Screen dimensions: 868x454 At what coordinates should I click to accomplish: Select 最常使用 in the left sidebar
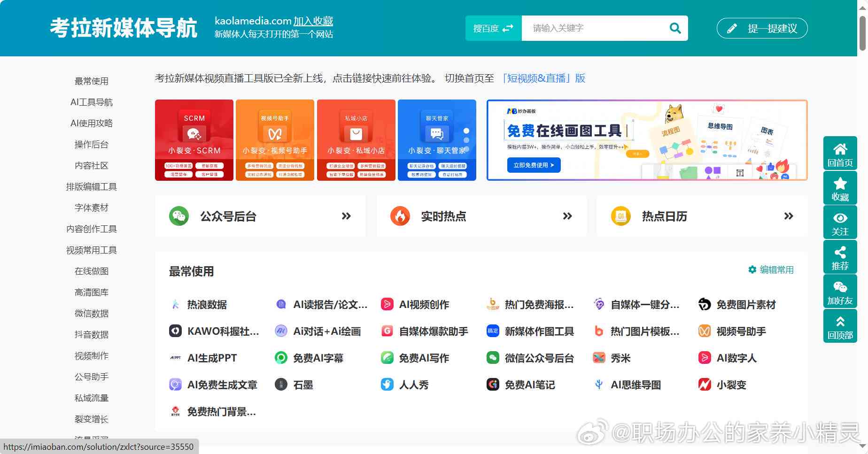[92, 81]
